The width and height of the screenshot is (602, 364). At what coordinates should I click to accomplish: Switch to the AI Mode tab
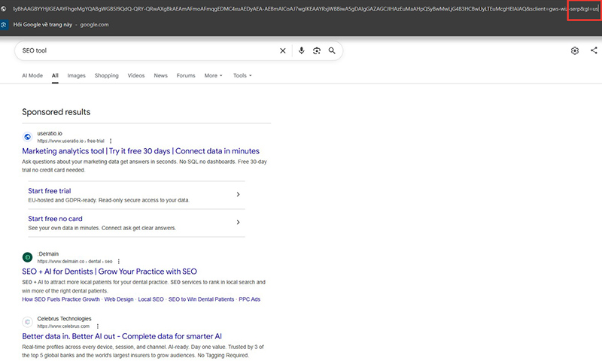32,75
